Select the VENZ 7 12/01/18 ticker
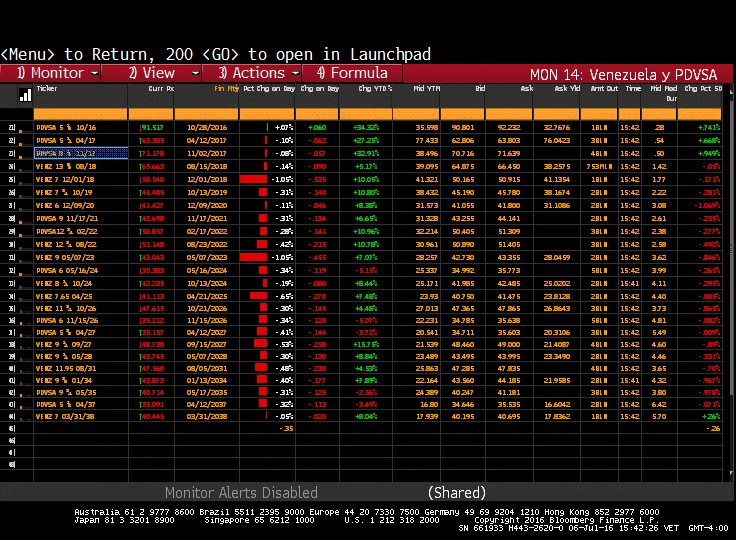 [65, 179]
